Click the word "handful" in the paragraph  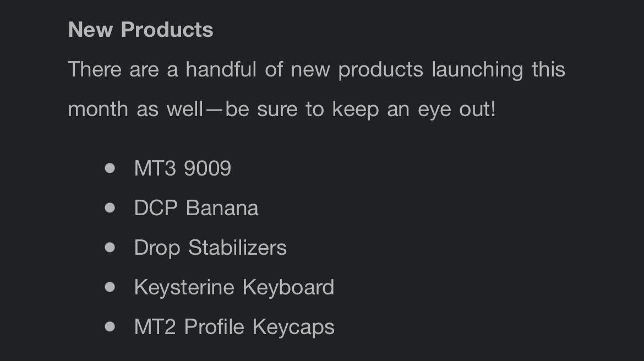coord(221,69)
